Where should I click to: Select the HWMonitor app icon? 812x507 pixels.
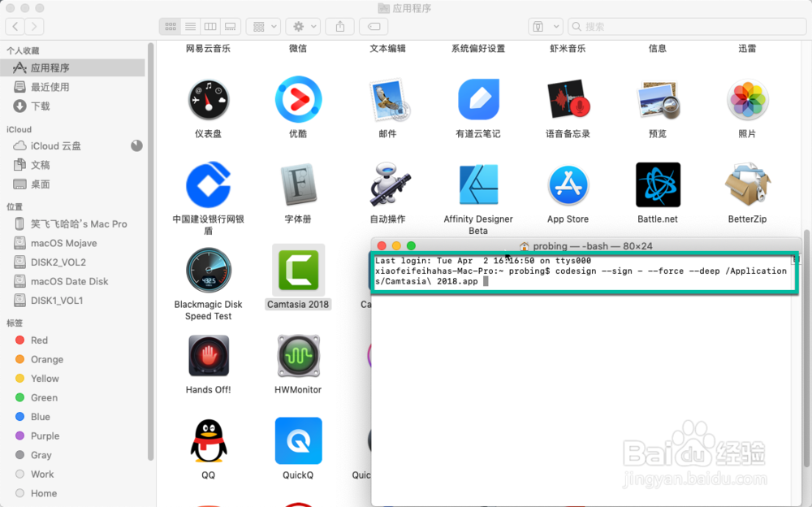[x=298, y=356]
